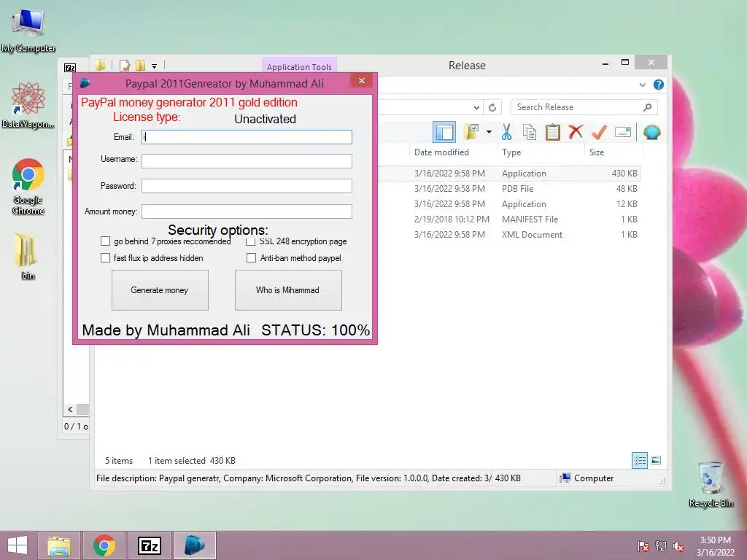Screen dimensions: 747x560
Task: Tick go behind 7 proxies checkbox
Action: pyautogui.click(x=105, y=241)
